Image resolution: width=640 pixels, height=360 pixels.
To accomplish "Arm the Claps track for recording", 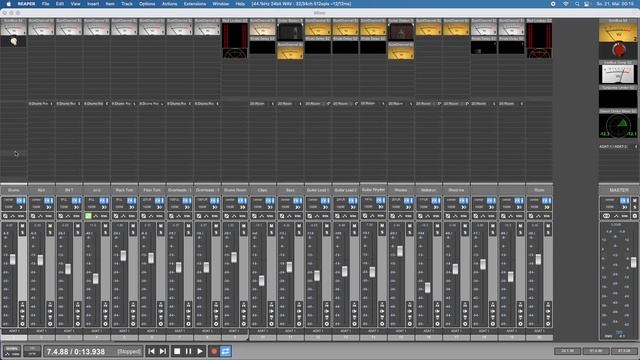I will [271, 324].
